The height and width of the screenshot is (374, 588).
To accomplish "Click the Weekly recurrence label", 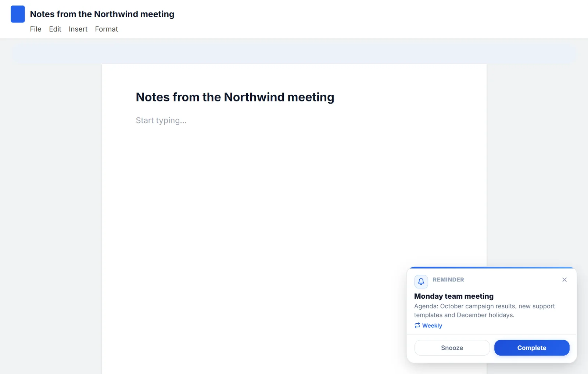I will [432, 326].
